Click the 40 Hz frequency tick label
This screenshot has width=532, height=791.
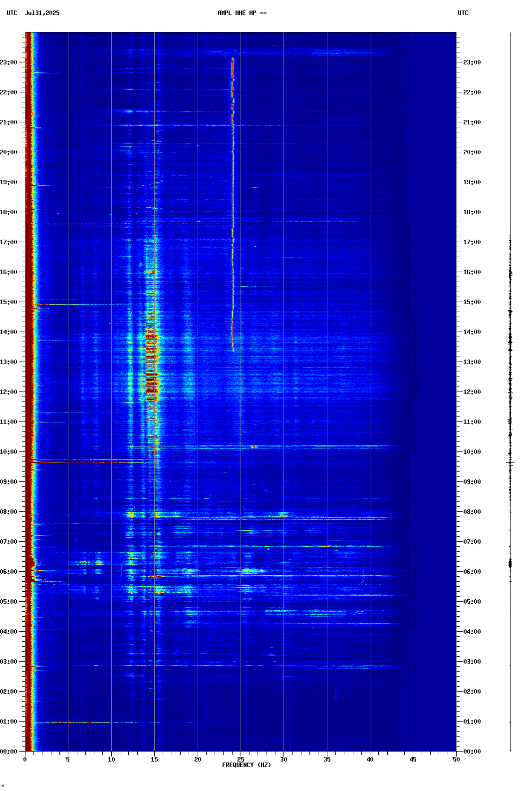[370, 760]
